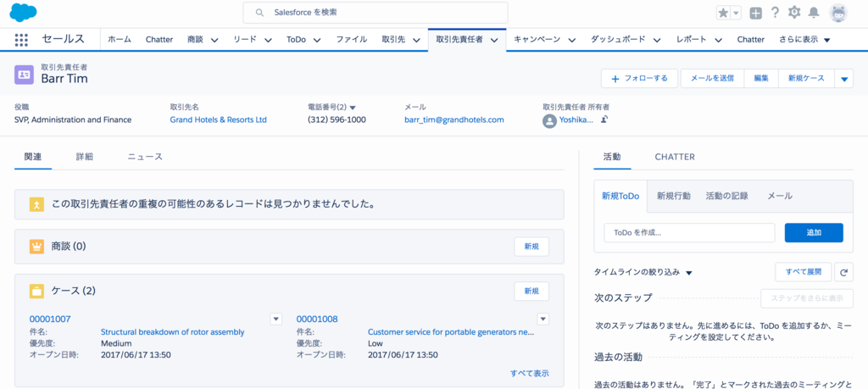This screenshot has height=389, width=868.
Task: Open the タイムラインの絞り込み filter dropdown
Action: click(643, 272)
